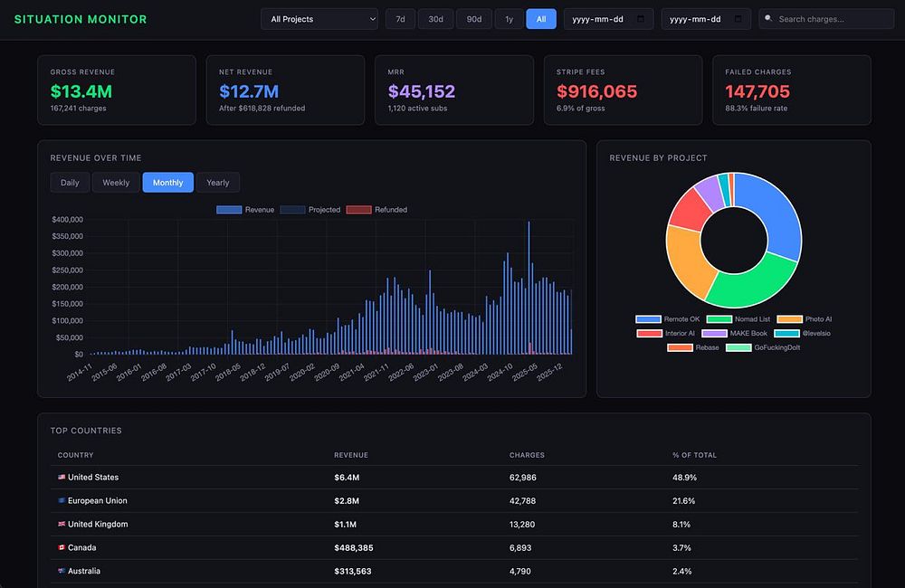Screen dimensions: 905x588
Task: Switch chart to Yearly view
Action: coord(217,183)
